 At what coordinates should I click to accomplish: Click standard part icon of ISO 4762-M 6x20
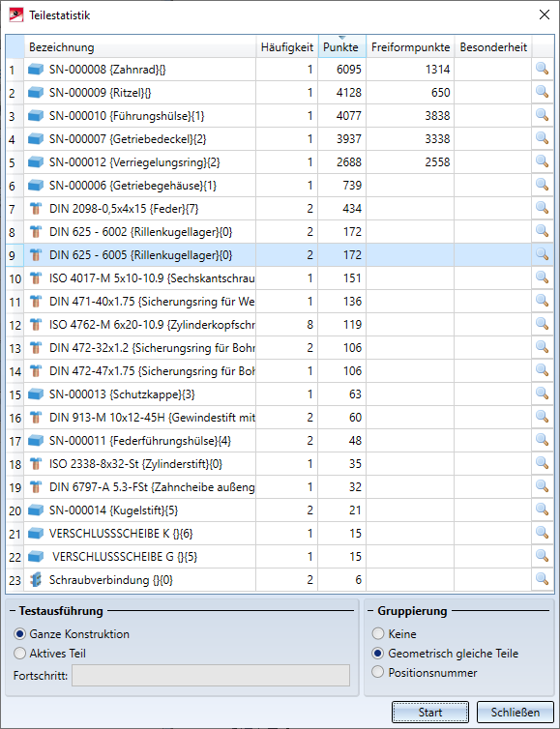(x=36, y=325)
